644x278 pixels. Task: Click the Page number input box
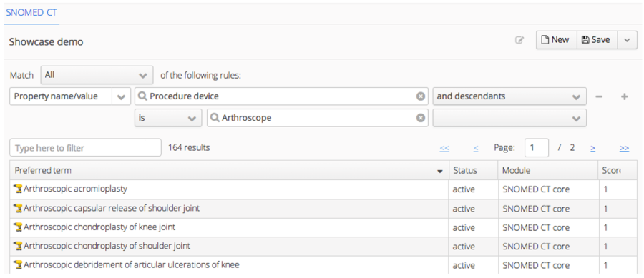(x=537, y=148)
